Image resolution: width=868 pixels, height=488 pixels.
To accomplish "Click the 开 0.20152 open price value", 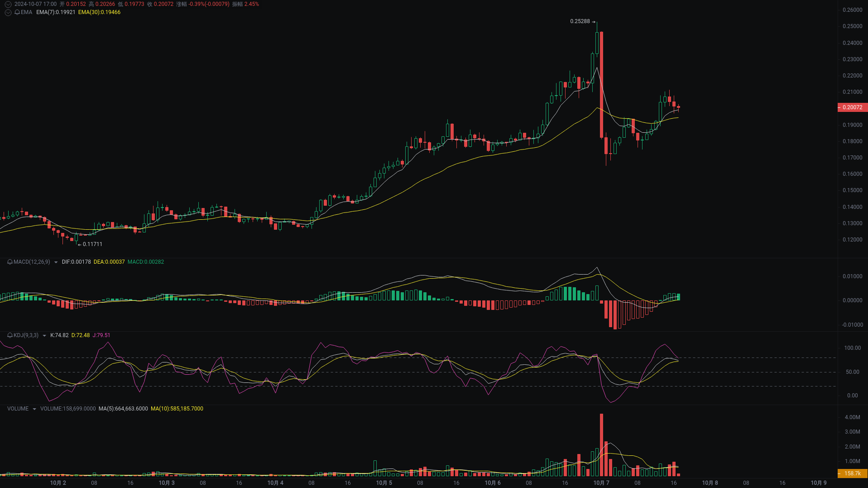I will click(x=72, y=4).
